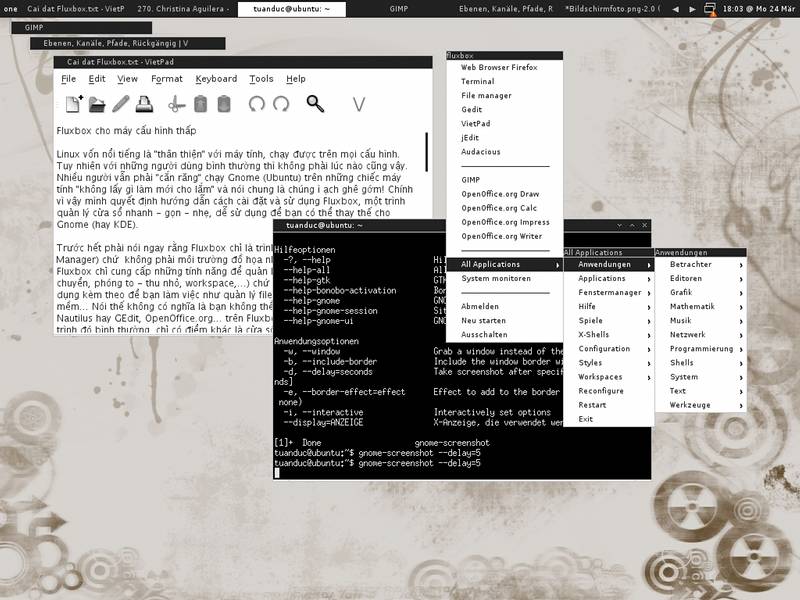Select Ausschalten in the fluxbox menu
The height and width of the screenshot is (600, 800).
(x=482, y=335)
